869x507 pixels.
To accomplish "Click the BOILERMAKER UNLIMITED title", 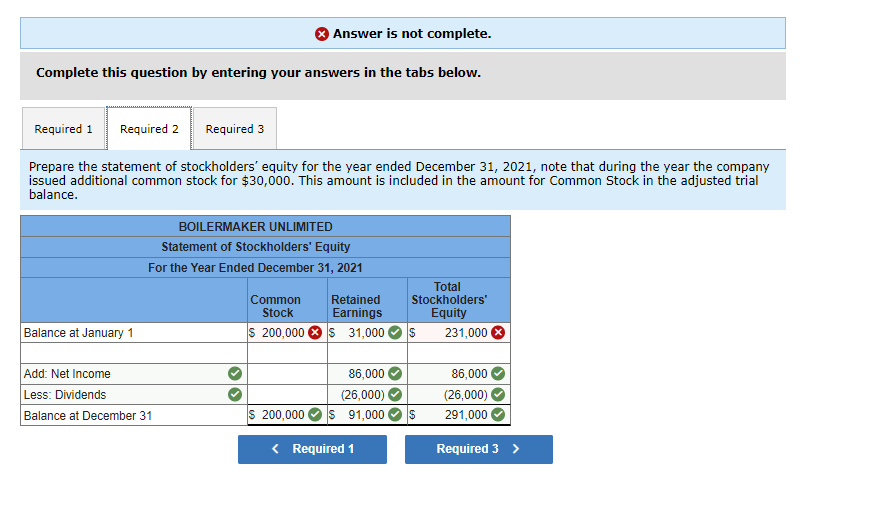I will coord(255,227).
